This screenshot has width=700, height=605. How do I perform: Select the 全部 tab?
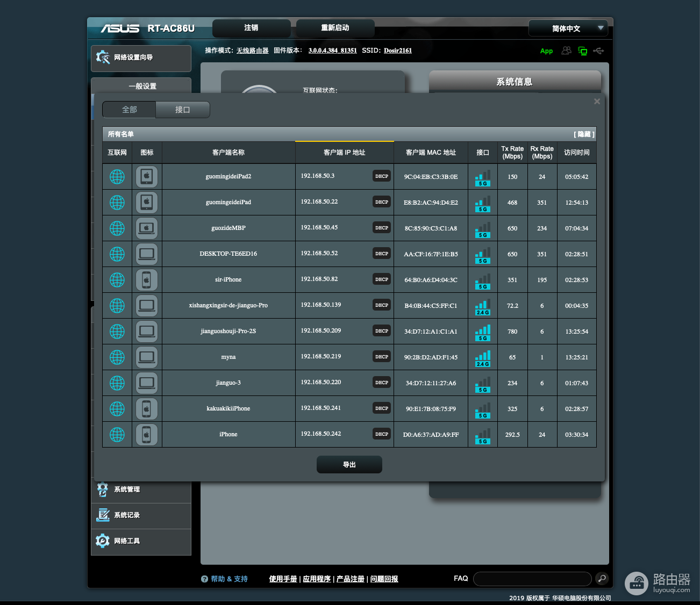tap(130, 110)
